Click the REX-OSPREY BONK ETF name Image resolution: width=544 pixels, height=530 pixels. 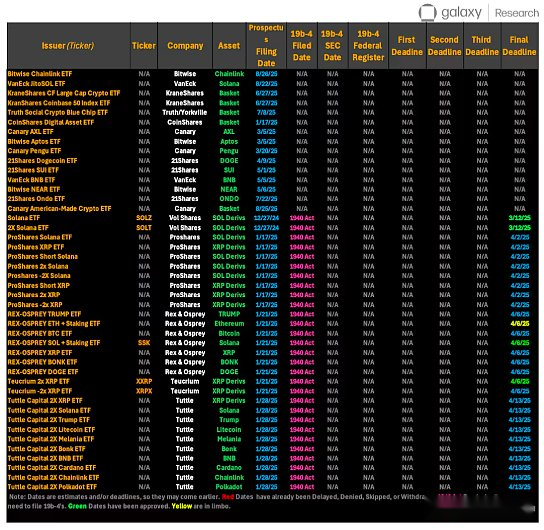coord(42,362)
